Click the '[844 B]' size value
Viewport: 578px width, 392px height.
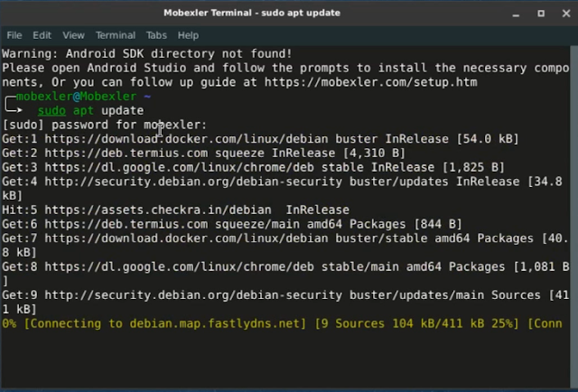(438, 224)
